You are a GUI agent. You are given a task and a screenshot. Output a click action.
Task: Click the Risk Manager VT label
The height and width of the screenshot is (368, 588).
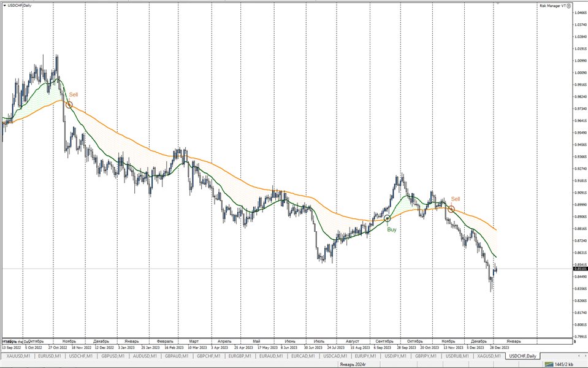click(x=553, y=6)
